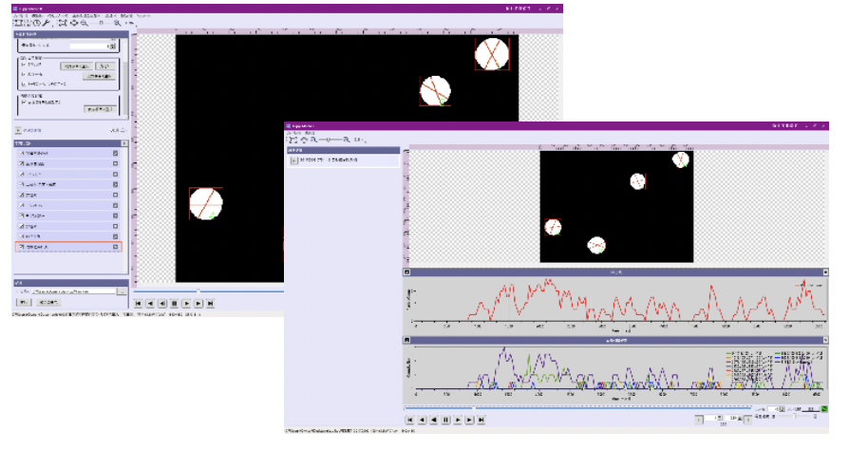Click the rectangle selection icon in front window toolbar

pos(292,141)
